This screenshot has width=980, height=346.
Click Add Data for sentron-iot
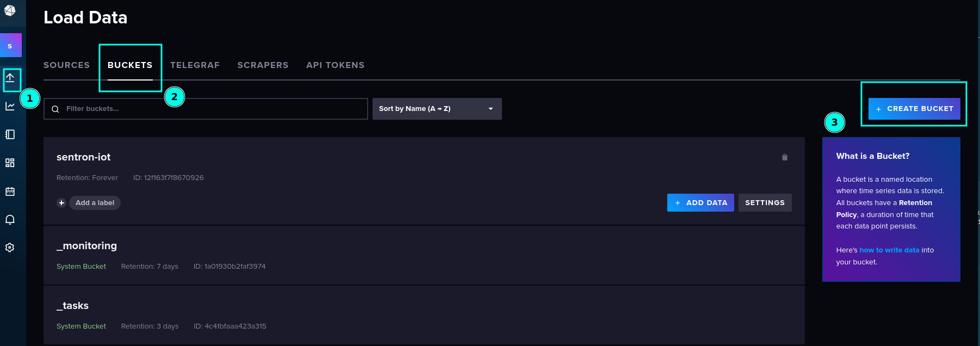point(700,203)
